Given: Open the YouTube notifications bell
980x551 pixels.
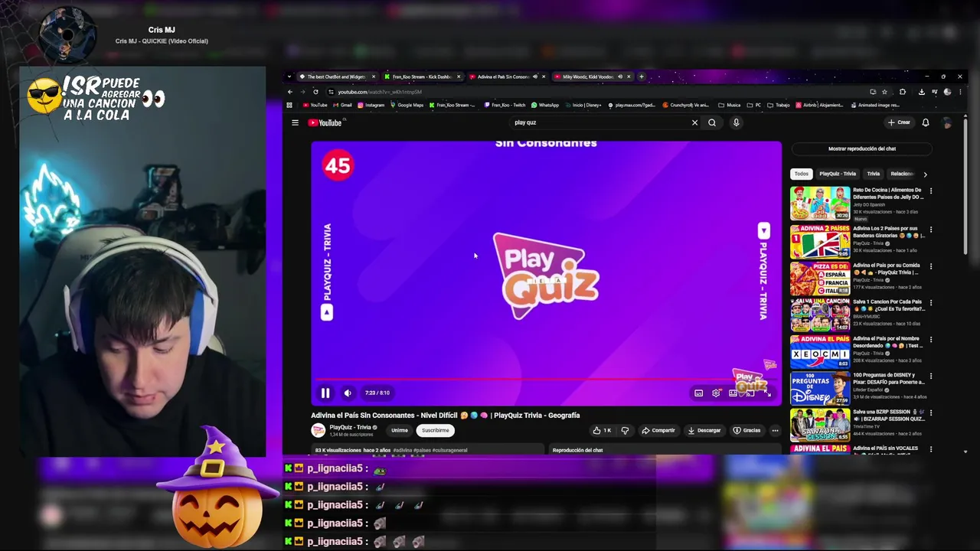Looking at the screenshot, I should (926, 122).
